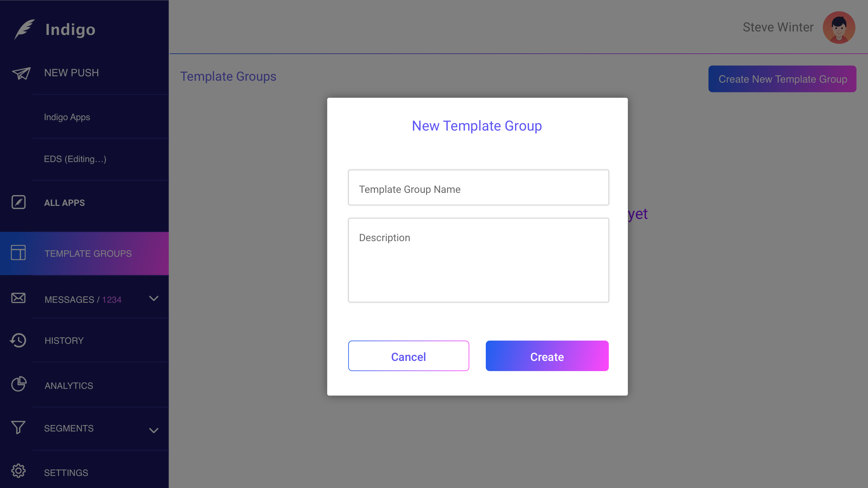Click the Messages envelope icon
The image size is (868, 488).
pos(18,298)
